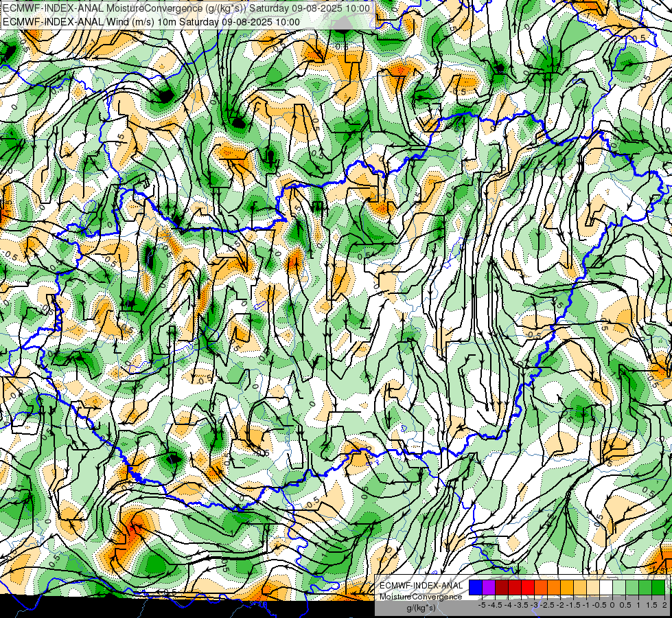Click the 'g/(kg*s)' unit in the legend
This screenshot has height=618, width=672.
421,608
